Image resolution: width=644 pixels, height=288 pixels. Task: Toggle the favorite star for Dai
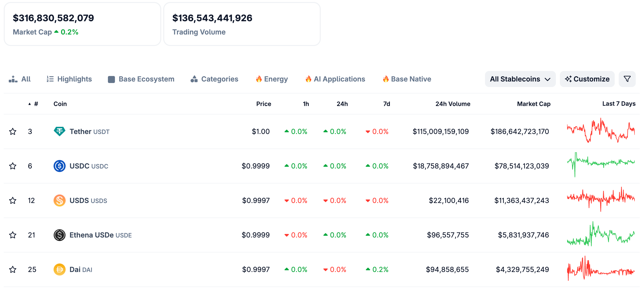pyautogui.click(x=13, y=269)
